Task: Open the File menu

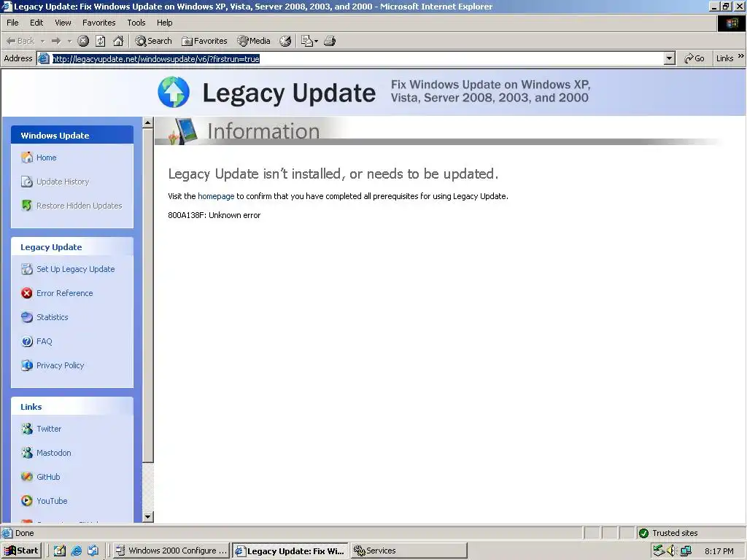Action: pos(12,23)
